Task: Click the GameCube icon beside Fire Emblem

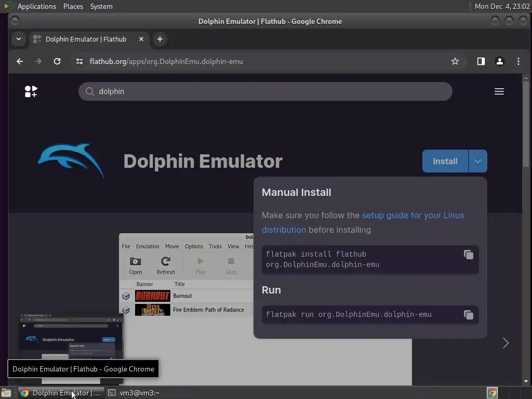Action: point(126,310)
